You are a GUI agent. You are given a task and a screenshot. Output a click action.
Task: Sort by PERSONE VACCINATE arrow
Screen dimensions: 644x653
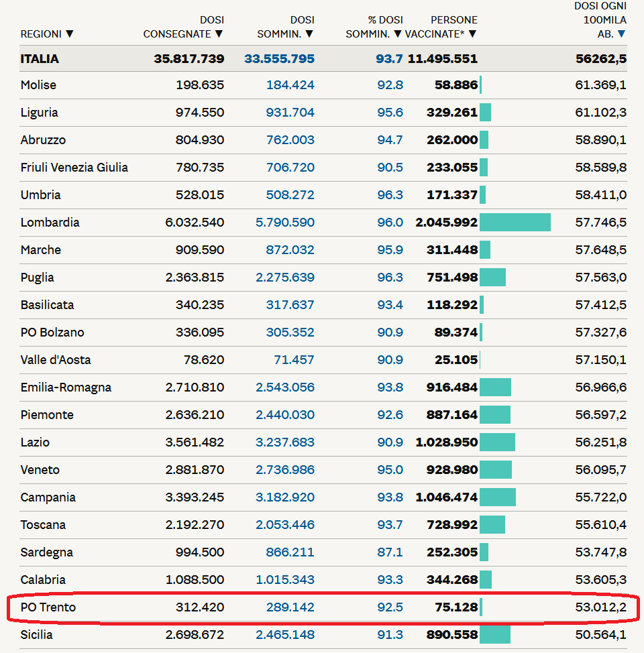point(472,34)
